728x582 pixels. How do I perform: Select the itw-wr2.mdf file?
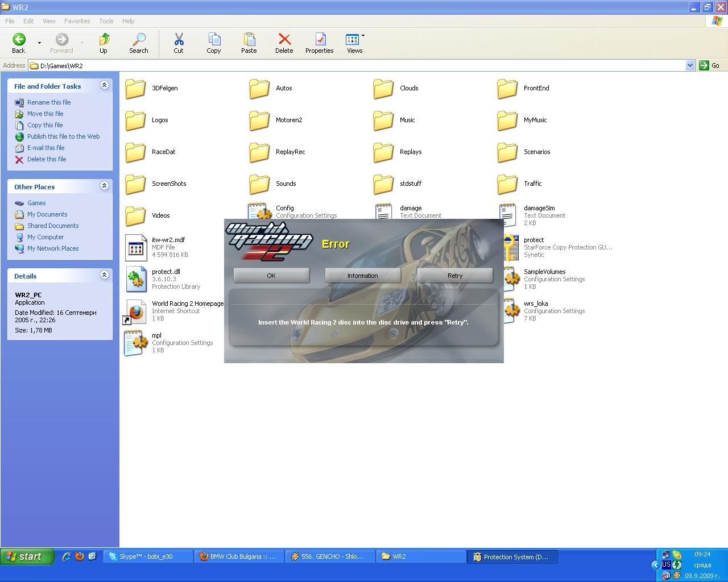pyautogui.click(x=156, y=248)
